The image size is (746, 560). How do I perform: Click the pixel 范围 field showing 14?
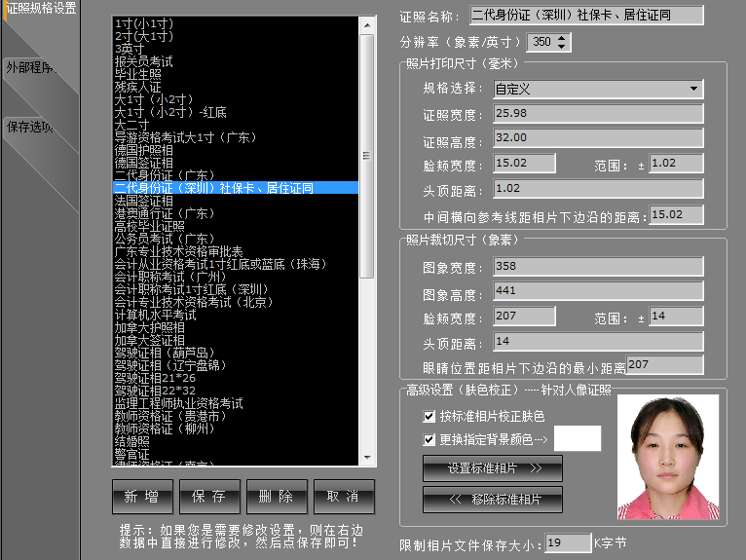[676, 316]
